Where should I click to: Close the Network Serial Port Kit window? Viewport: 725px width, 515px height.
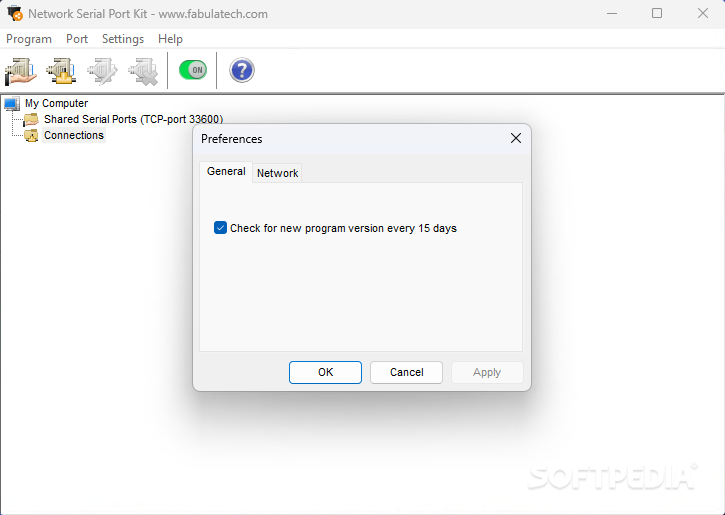(x=703, y=13)
